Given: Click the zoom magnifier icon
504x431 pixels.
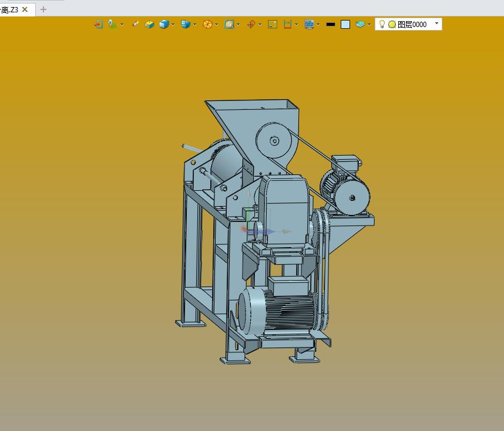Looking at the screenshot, I should pos(229,25).
